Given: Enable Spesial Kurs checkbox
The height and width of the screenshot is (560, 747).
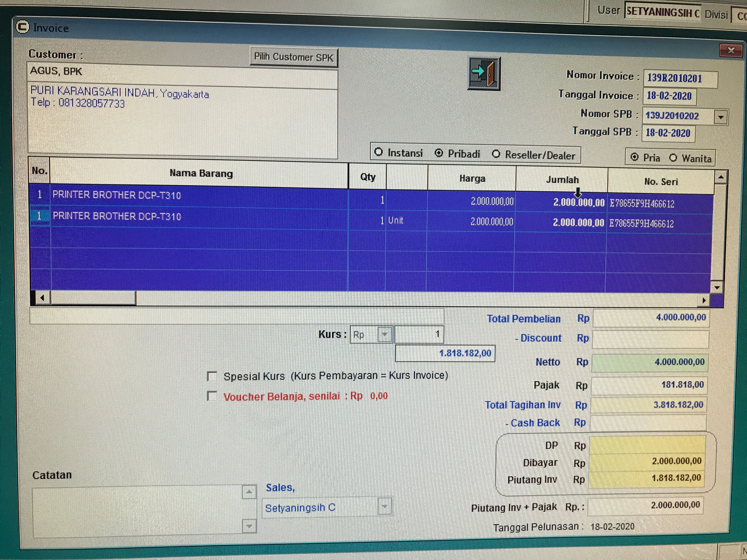Looking at the screenshot, I should tap(212, 376).
